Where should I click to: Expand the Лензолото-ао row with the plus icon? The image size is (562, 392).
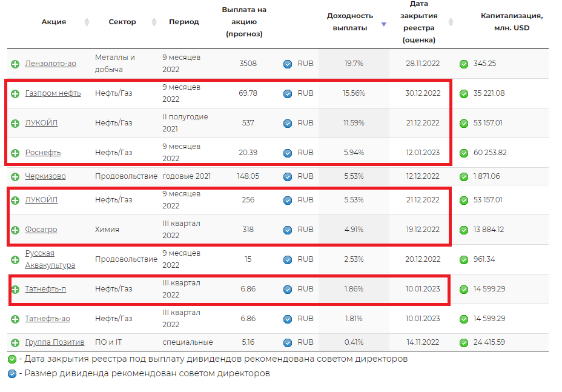click(14, 64)
